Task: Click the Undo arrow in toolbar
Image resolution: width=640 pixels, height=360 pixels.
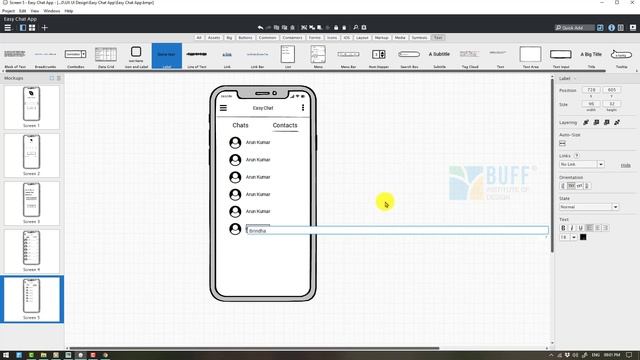Action: 260,28
